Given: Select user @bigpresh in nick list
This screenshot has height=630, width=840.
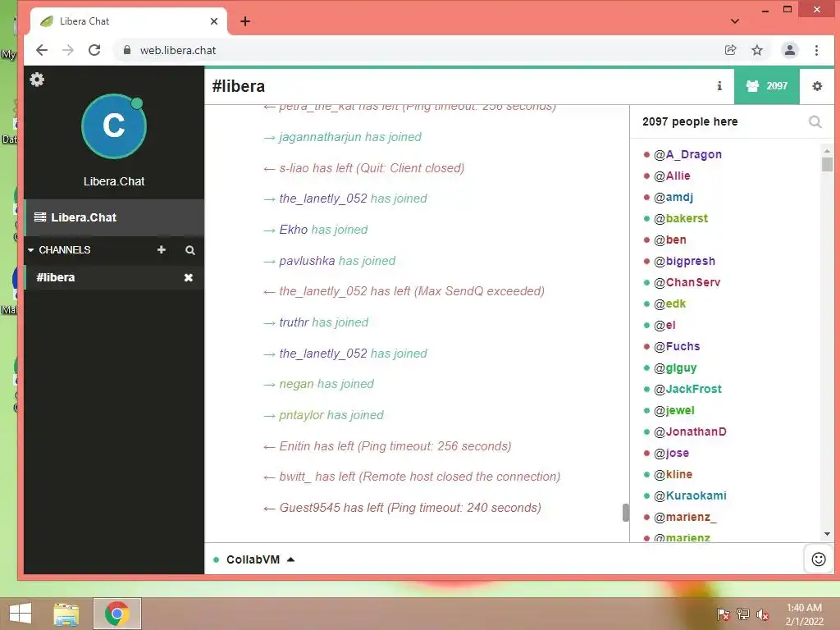Looking at the screenshot, I should point(684,261).
